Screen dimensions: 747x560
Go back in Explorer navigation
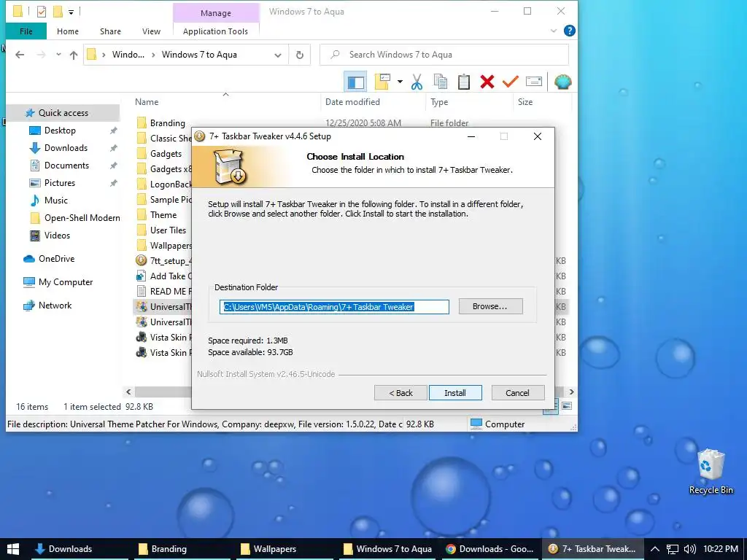click(20, 55)
